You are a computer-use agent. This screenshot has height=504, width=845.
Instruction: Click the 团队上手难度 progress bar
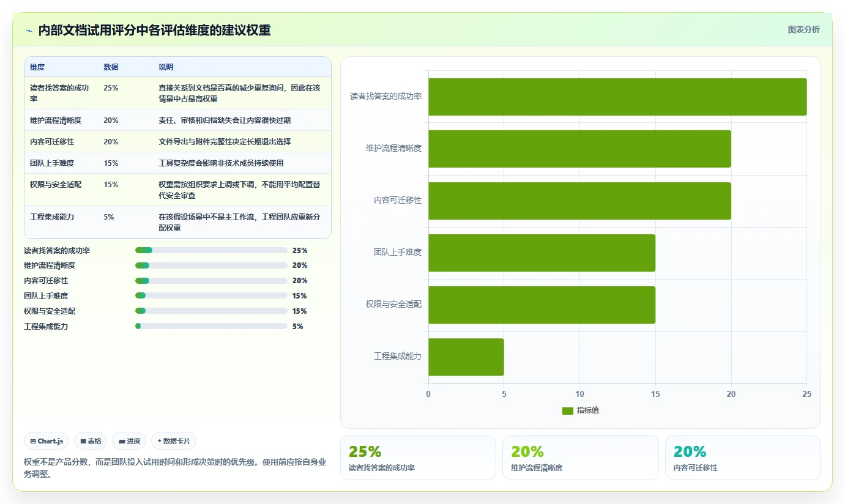[211, 296]
